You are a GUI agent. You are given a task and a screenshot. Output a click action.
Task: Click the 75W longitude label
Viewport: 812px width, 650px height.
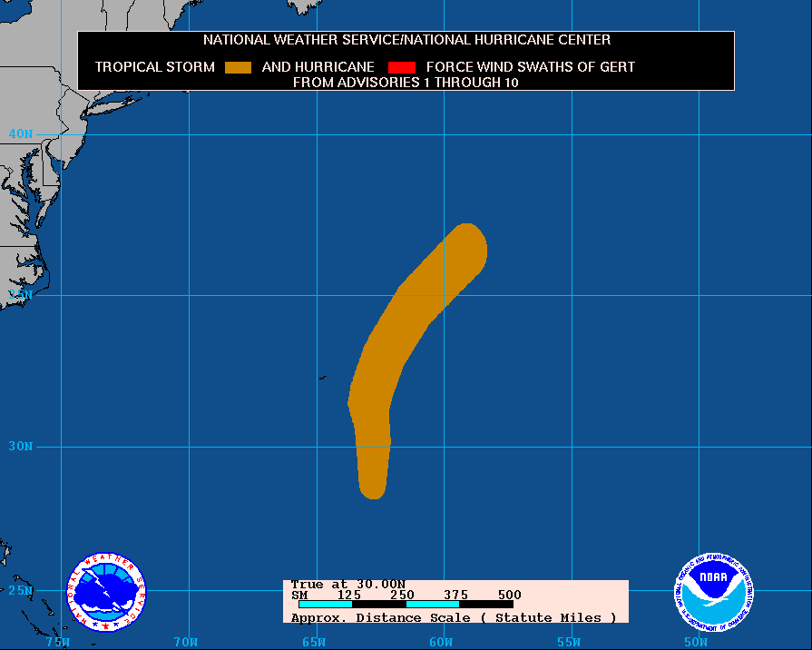point(58,642)
